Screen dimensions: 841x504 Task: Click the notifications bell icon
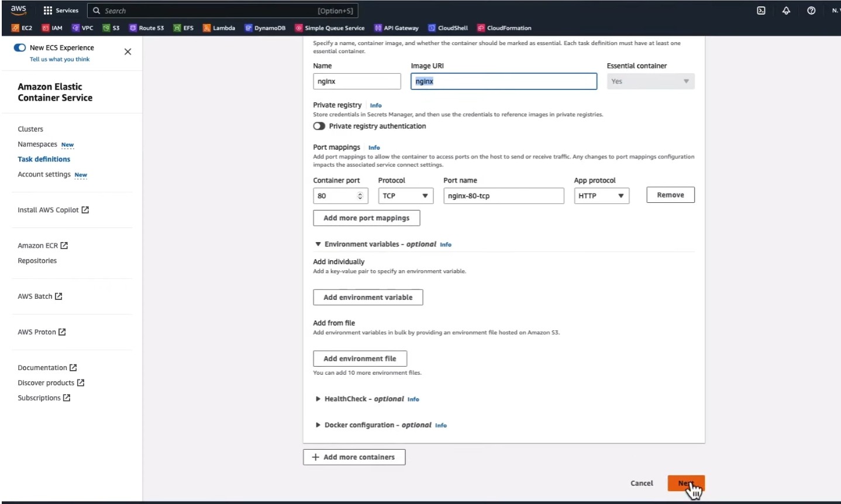786,11
